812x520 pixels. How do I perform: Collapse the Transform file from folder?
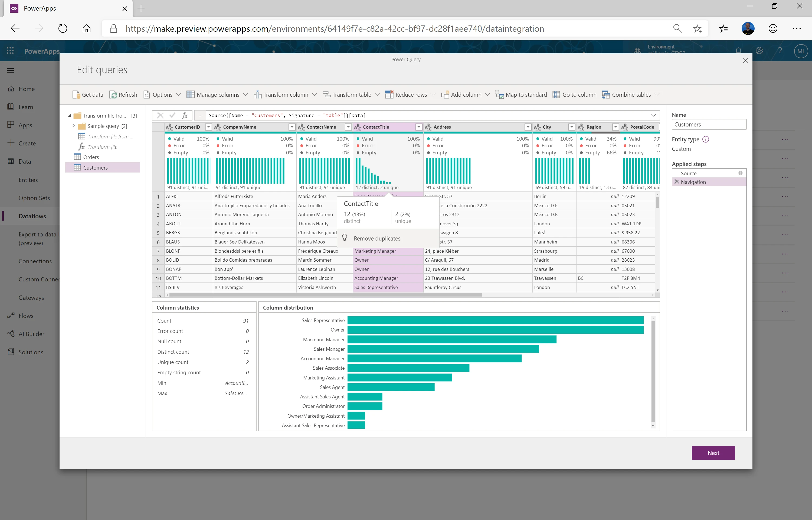(70, 115)
